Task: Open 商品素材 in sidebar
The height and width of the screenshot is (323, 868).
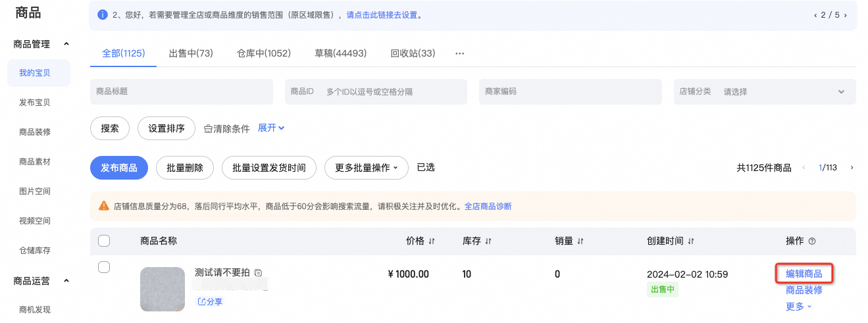Action: click(35, 162)
